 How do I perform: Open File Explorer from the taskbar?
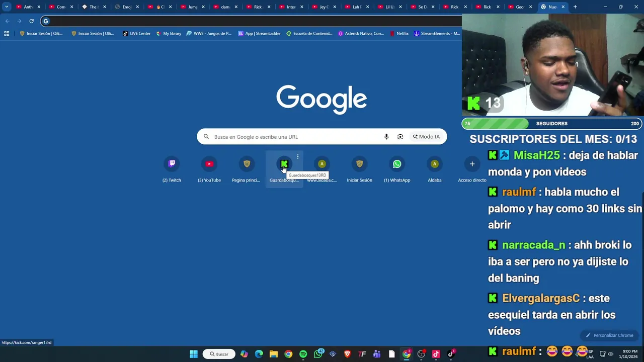tap(274, 354)
